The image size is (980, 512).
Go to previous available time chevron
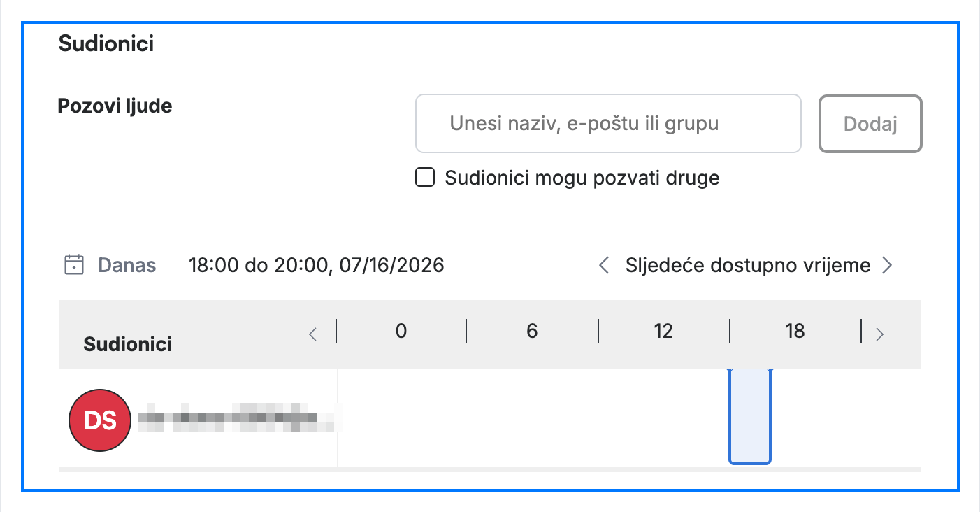605,266
